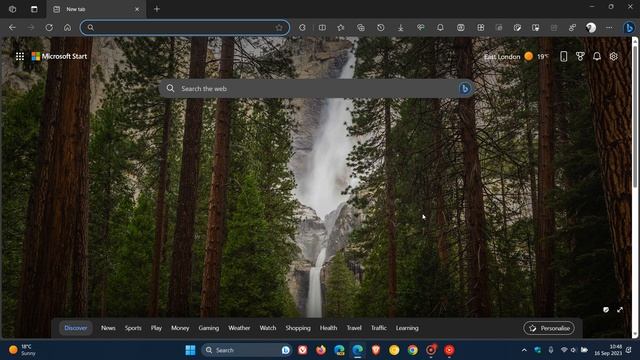Open Vivaldi browser from the taskbar

(302, 350)
